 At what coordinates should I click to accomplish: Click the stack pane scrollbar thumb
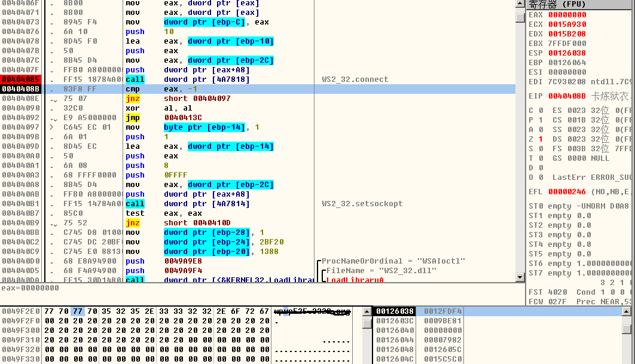pyautogui.click(x=626, y=329)
